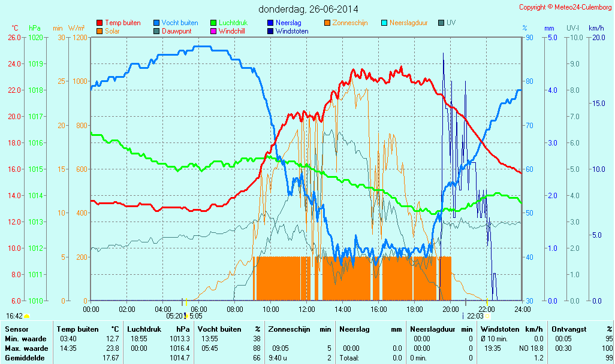Click the dark blue Neerslag legend square

coord(270,23)
